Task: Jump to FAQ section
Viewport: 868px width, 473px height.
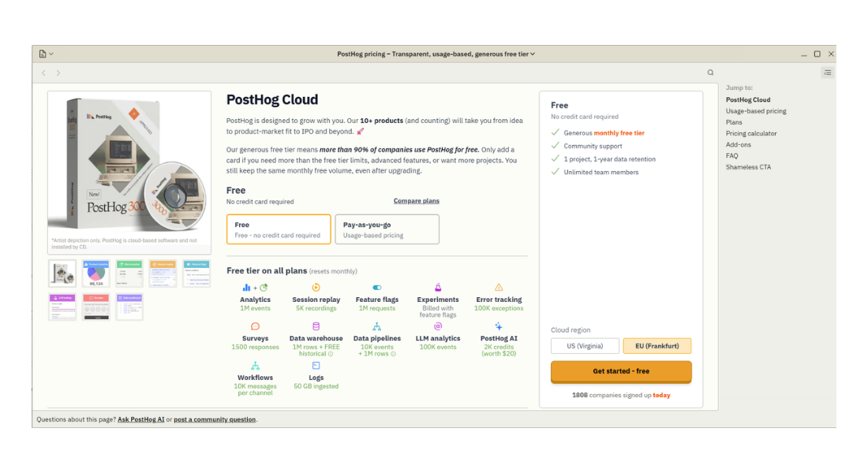Action: pyautogui.click(x=731, y=156)
